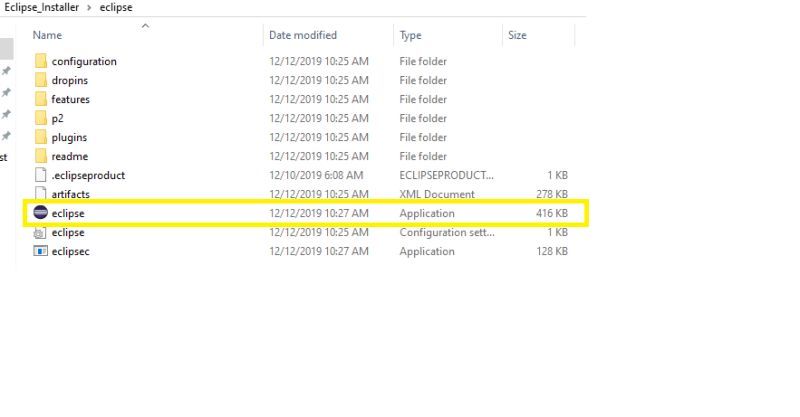
Task: Expand the breadcrumb chevron after Eclipse_Installer
Action: [x=89, y=8]
